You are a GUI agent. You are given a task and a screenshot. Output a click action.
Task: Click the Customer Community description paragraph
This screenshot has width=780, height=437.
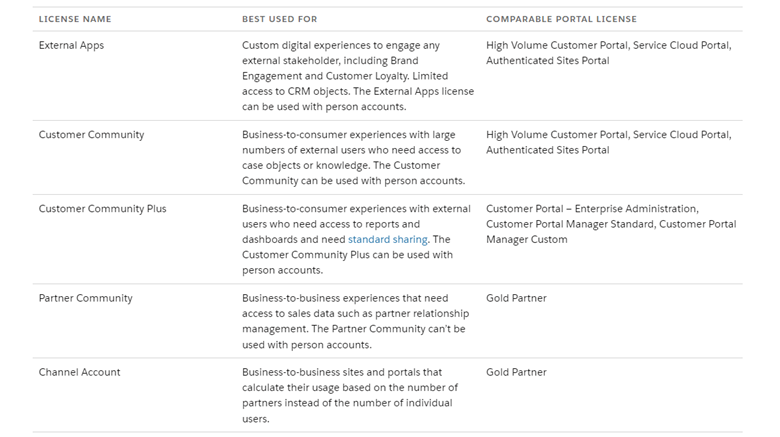point(354,157)
